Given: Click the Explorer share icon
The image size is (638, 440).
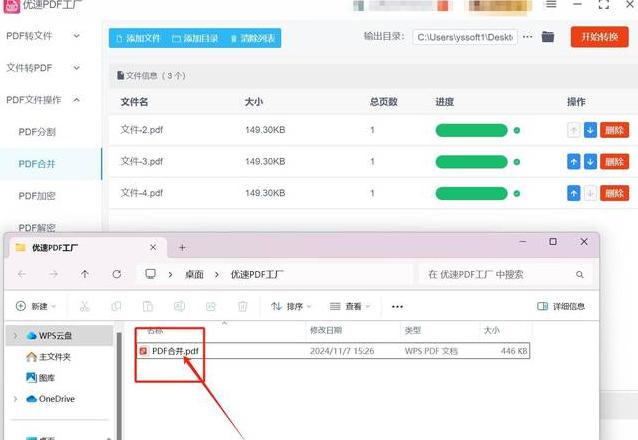Looking at the screenshot, I should 211,306.
